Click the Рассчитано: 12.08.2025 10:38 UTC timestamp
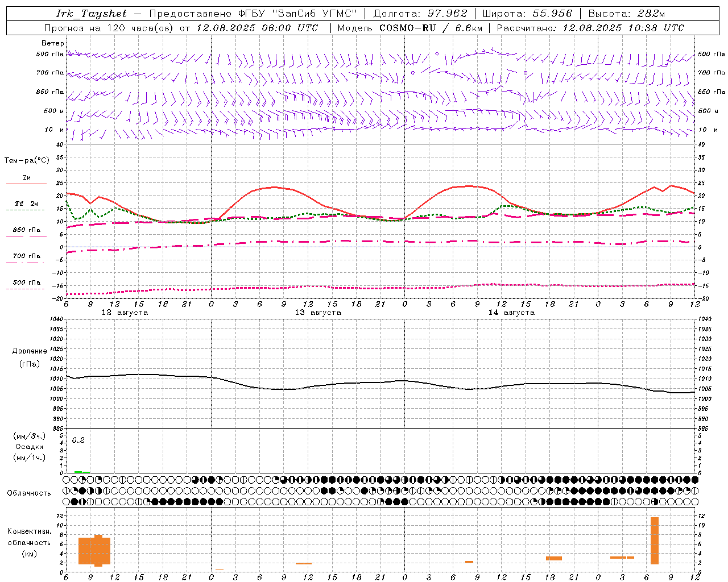The image size is (728, 582). point(591,28)
